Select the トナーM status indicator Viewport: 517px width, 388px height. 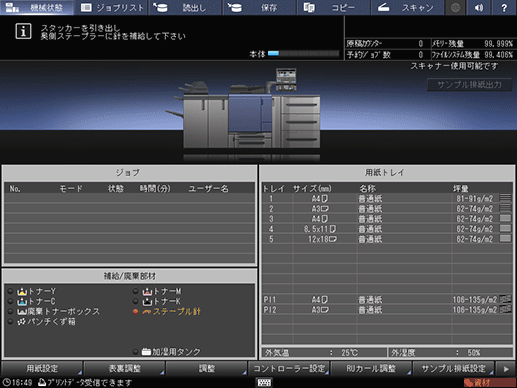135,291
